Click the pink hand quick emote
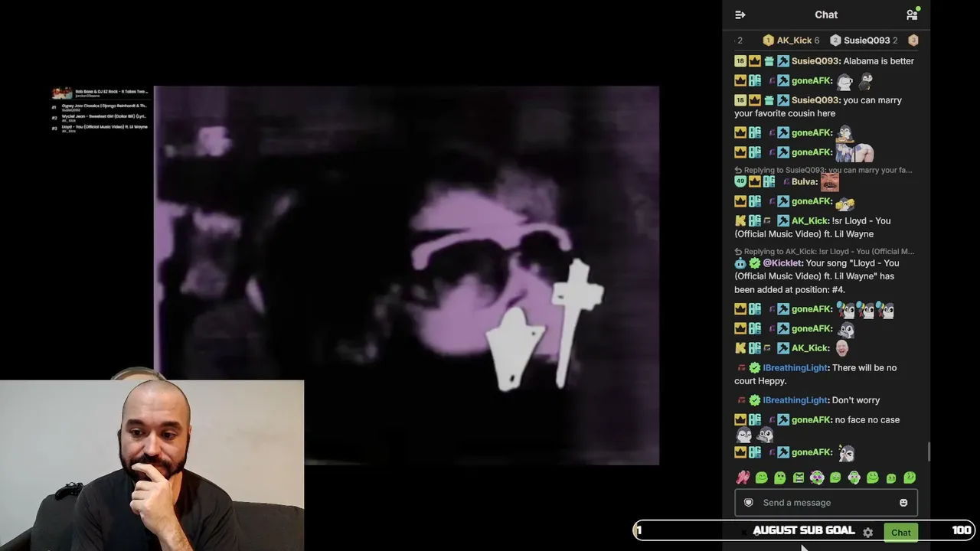 743,478
